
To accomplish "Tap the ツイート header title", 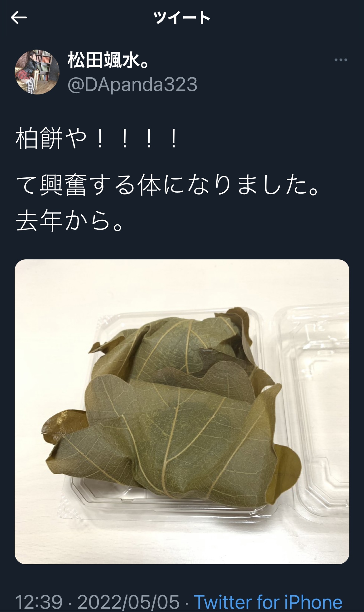I will coord(182,18).
